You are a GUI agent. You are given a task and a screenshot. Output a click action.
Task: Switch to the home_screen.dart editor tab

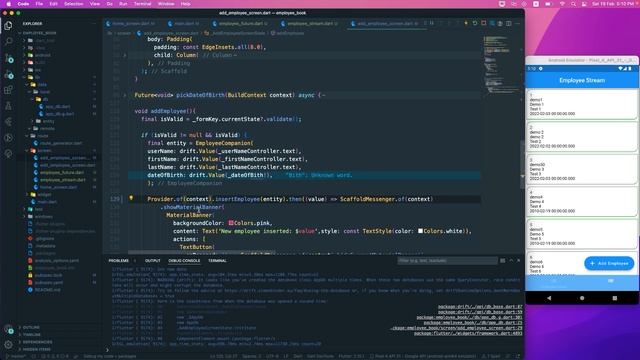[130, 24]
